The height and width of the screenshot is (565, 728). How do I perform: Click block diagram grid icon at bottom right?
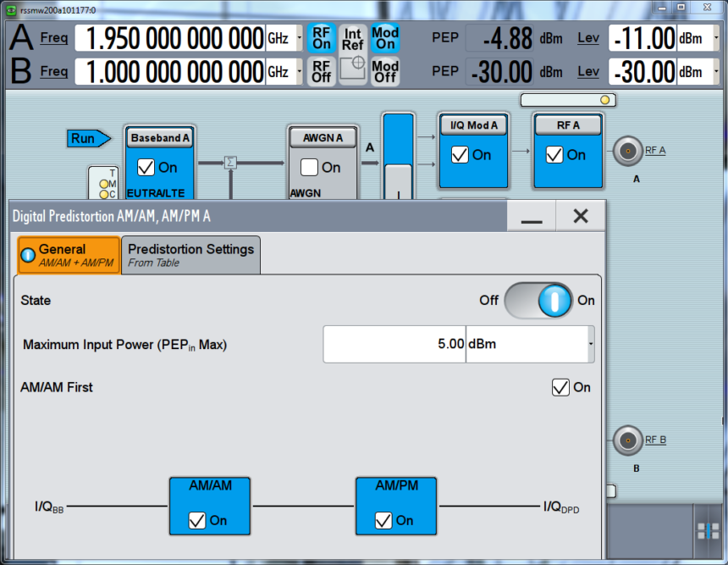(708, 530)
